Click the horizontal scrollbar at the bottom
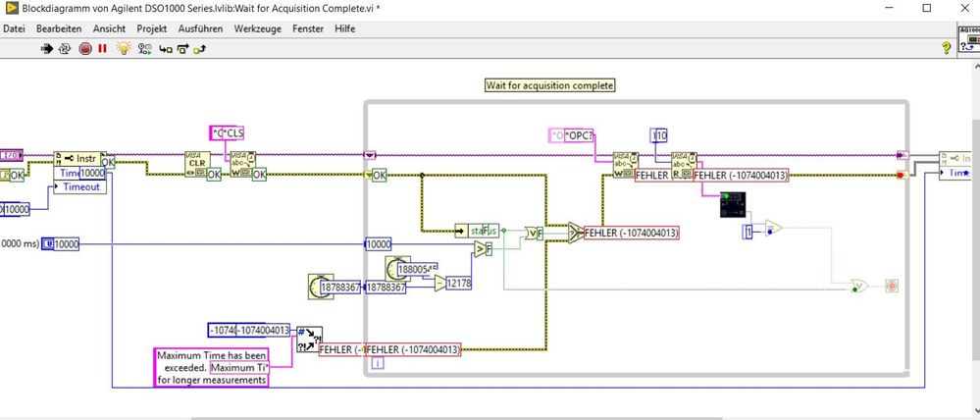This screenshot has width=980, height=420. (456, 417)
